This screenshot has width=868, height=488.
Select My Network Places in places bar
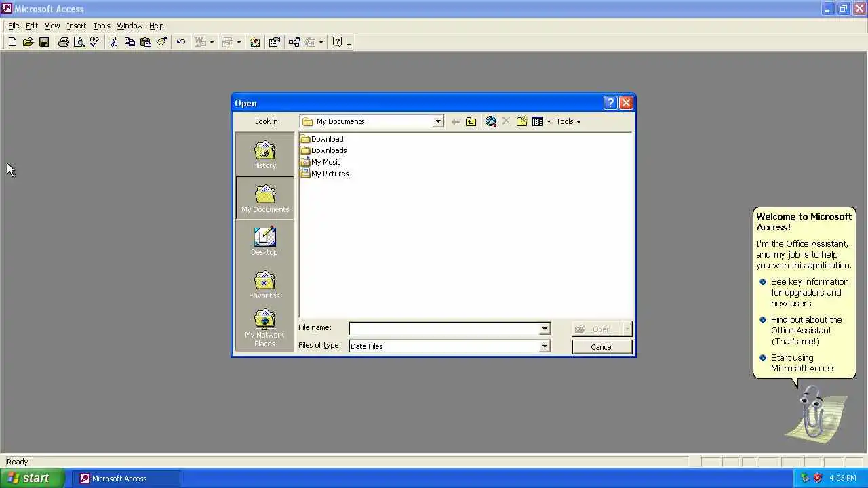pyautogui.click(x=264, y=328)
